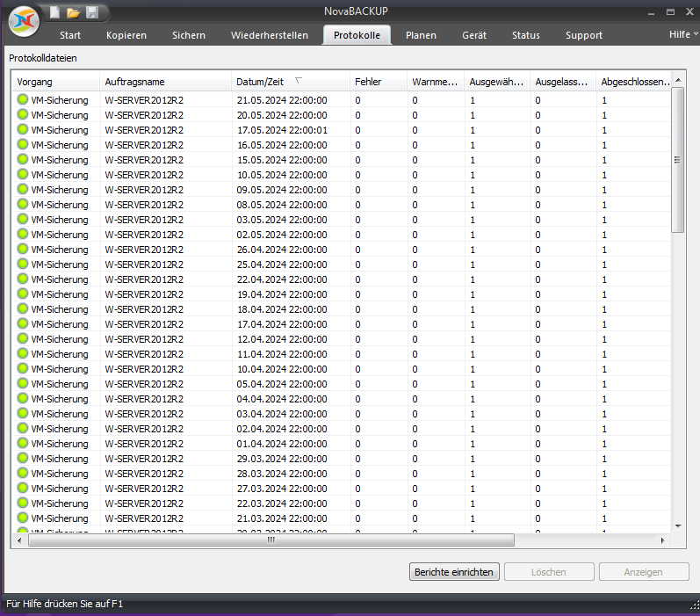Go to the Planen tab

pyautogui.click(x=421, y=35)
